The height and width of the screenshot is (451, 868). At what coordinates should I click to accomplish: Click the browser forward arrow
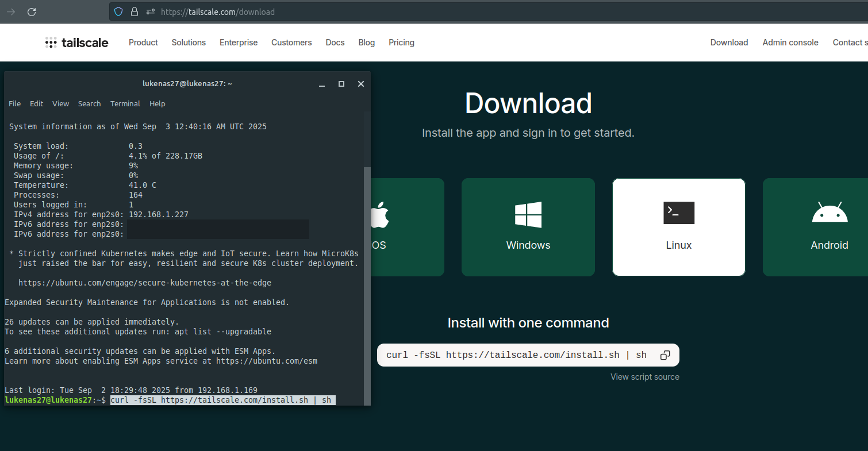[x=11, y=11]
